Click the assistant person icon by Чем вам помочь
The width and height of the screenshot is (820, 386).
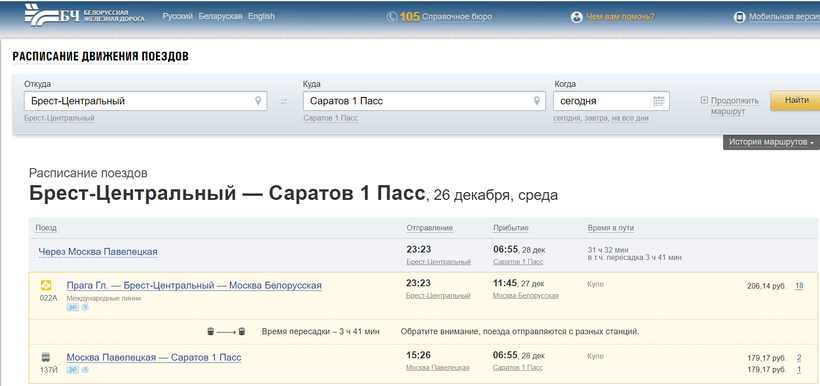pyautogui.click(x=577, y=17)
